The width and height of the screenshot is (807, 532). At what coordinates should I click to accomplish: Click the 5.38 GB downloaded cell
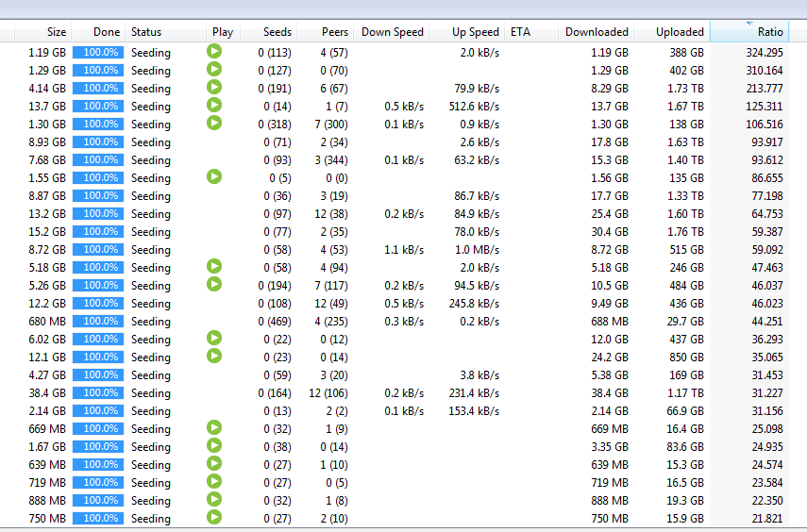[x=610, y=375]
